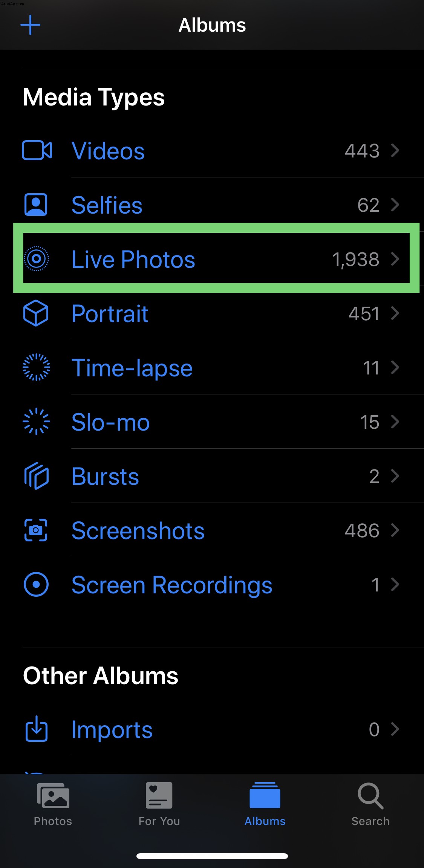The image size is (424, 868).
Task: Open the Search tab
Action: (x=370, y=804)
